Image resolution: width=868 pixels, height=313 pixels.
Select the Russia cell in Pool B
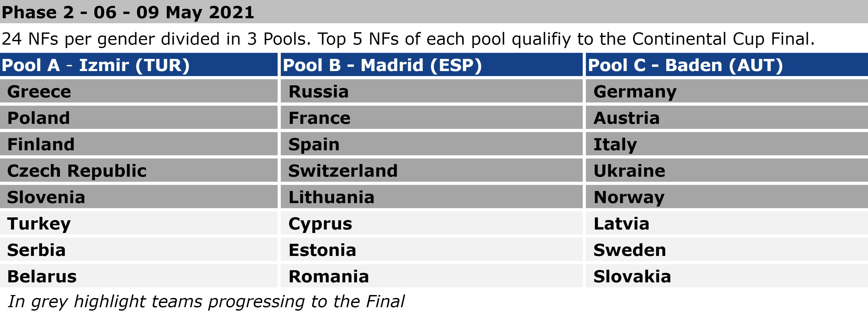coord(431,91)
